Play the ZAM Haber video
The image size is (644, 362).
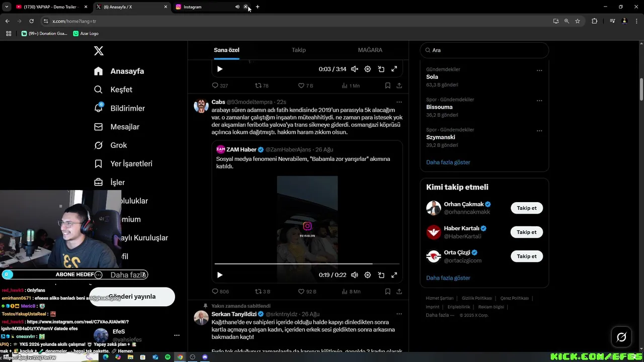point(219,275)
